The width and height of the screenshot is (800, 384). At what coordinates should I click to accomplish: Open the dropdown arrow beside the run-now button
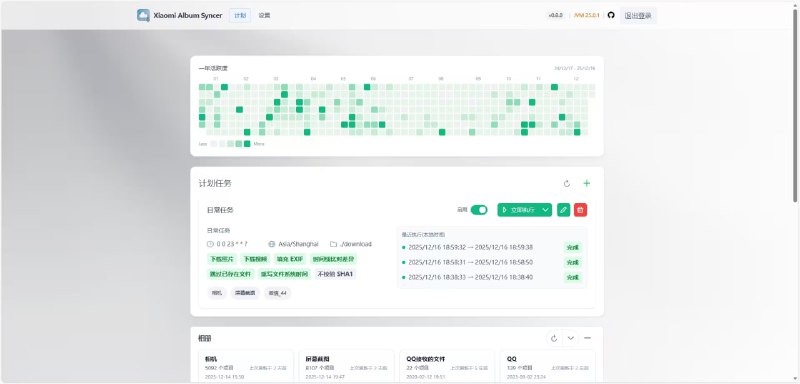coord(545,210)
